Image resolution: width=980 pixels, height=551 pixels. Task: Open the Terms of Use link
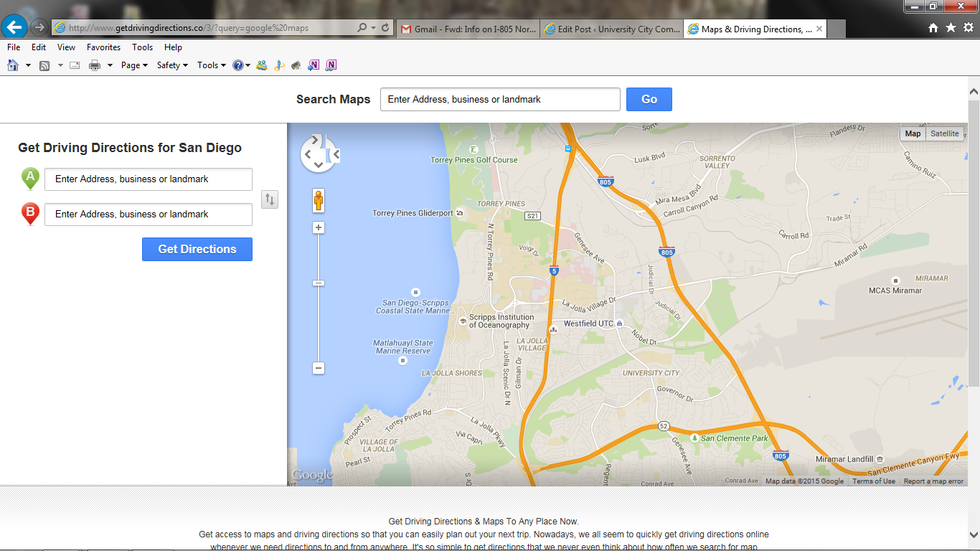click(874, 481)
